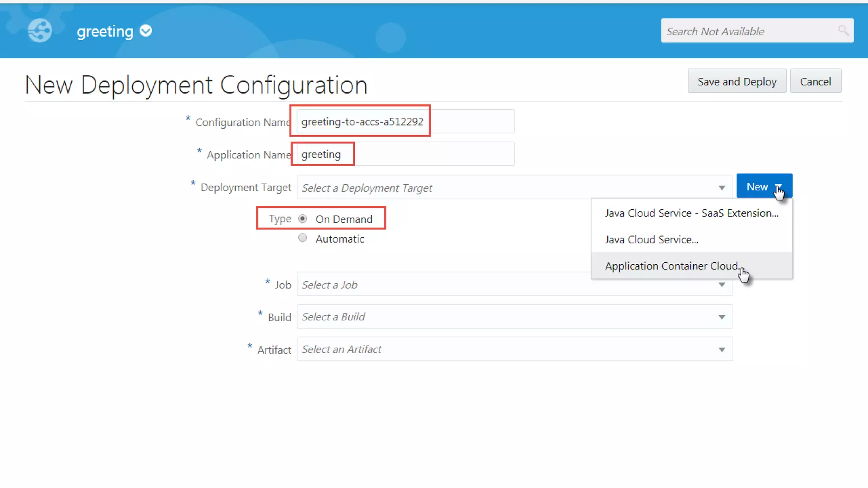The height and width of the screenshot is (488, 868).
Task: Click the project logo icon in header
Action: pyautogui.click(x=40, y=30)
